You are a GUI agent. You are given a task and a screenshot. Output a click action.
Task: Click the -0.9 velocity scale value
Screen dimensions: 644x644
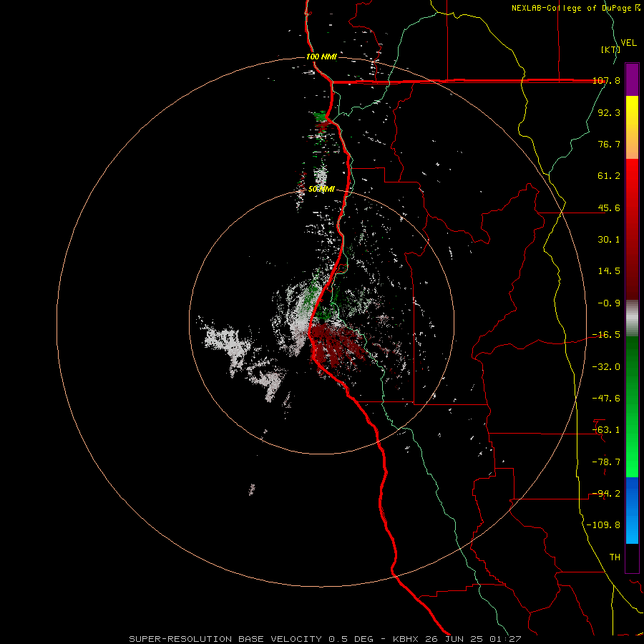(609, 303)
